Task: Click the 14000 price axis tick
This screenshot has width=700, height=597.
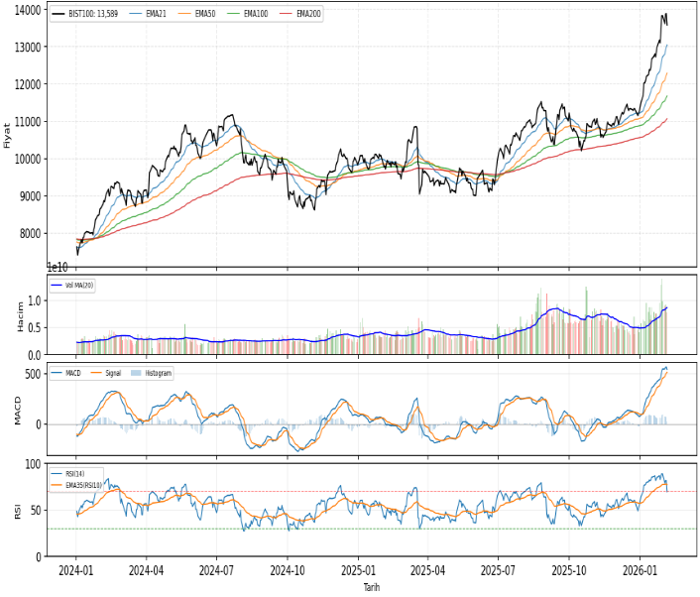Action: [28, 10]
